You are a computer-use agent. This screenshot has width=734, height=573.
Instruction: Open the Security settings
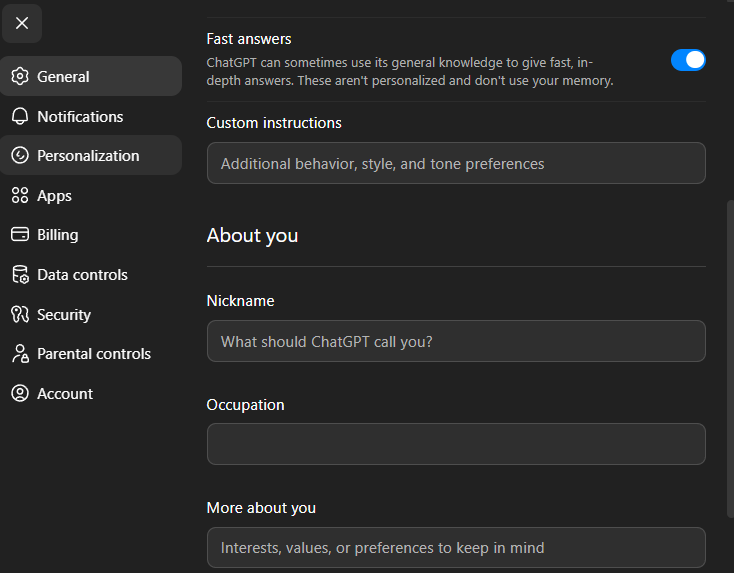[x=91, y=314]
